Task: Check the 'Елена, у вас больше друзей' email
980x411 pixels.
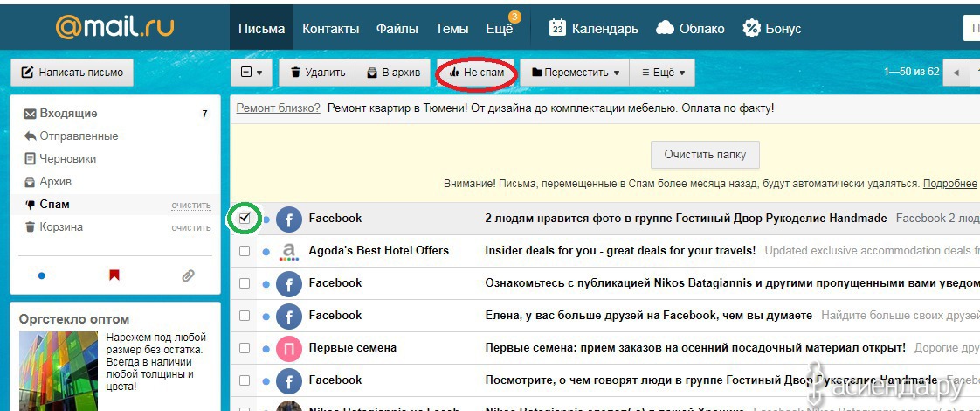Action: [x=245, y=316]
